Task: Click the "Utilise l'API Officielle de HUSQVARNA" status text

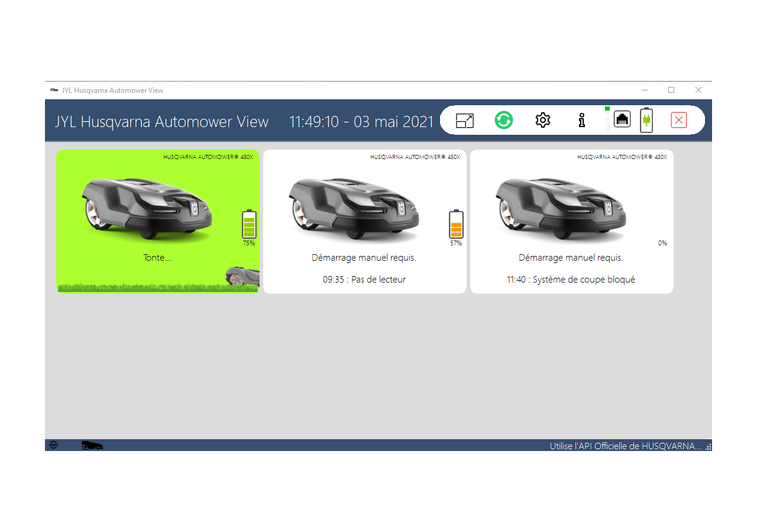Action: tap(626, 446)
